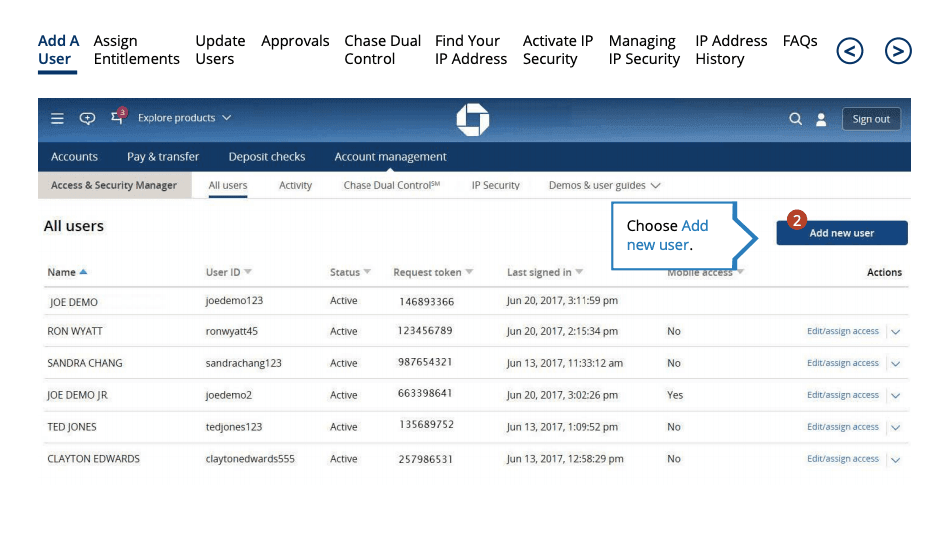Click Edit/assign access for Joe Demo Jr
Viewport: 950px width, 554px height.
(x=842, y=395)
